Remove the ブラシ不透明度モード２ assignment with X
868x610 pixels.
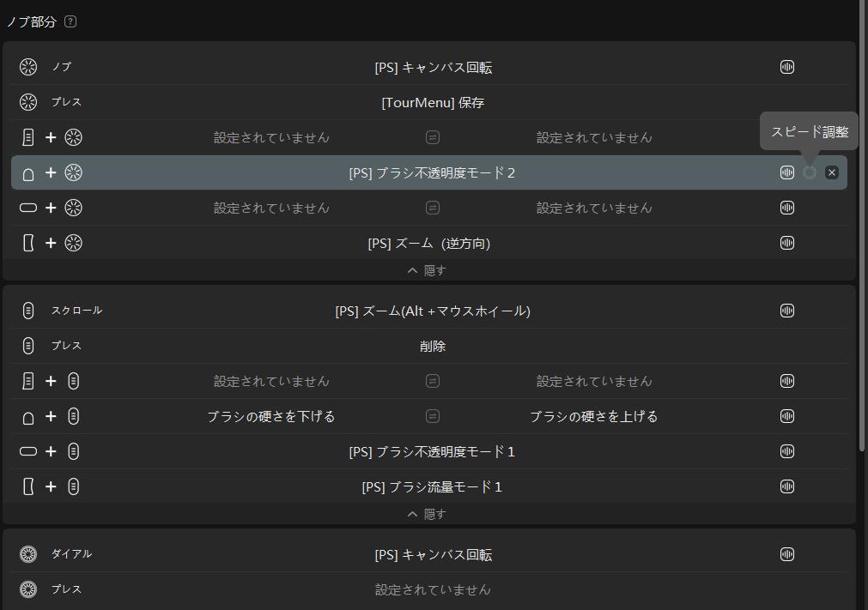pos(831,172)
